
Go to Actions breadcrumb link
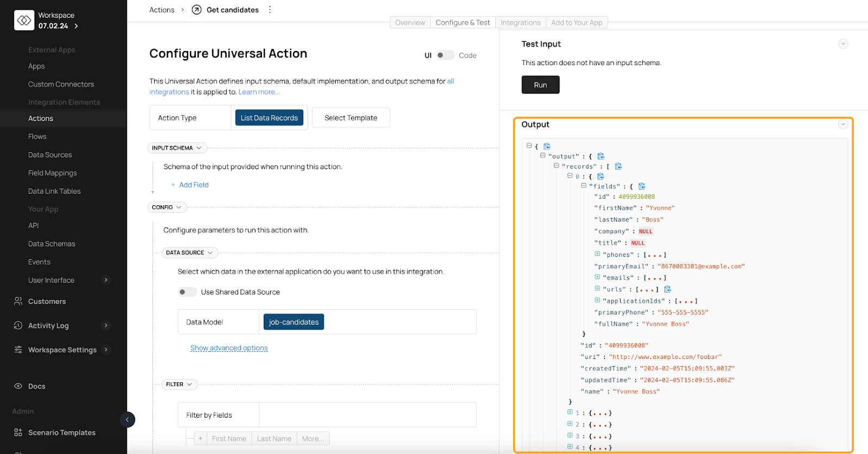162,10
